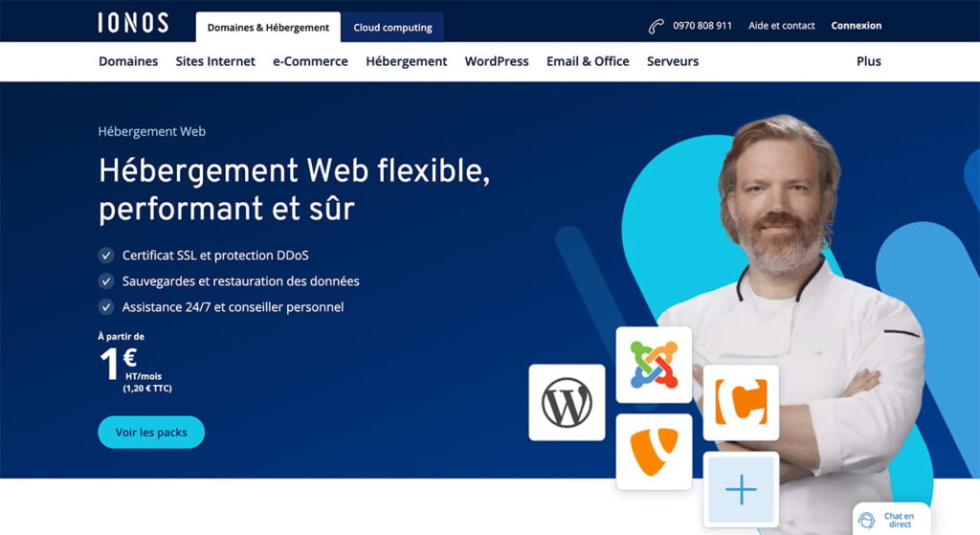Image resolution: width=980 pixels, height=535 pixels.
Task: Click the (1,20 € TTC) text
Action: 147,389
